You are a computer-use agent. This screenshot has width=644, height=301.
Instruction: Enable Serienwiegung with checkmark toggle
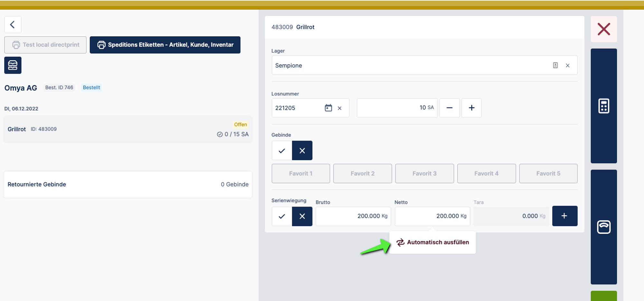282,216
